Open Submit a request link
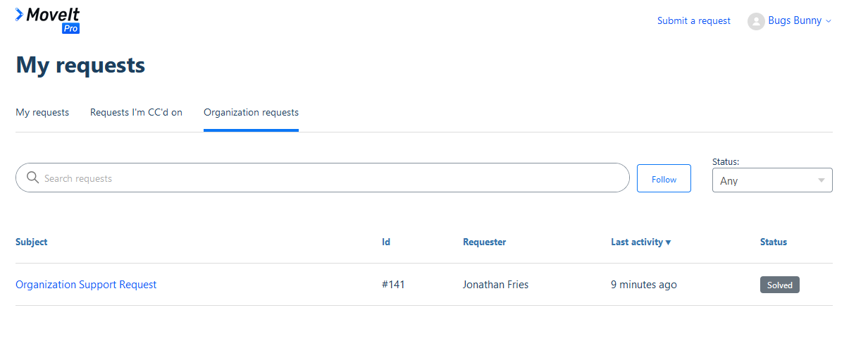868x346 pixels. [x=693, y=20]
